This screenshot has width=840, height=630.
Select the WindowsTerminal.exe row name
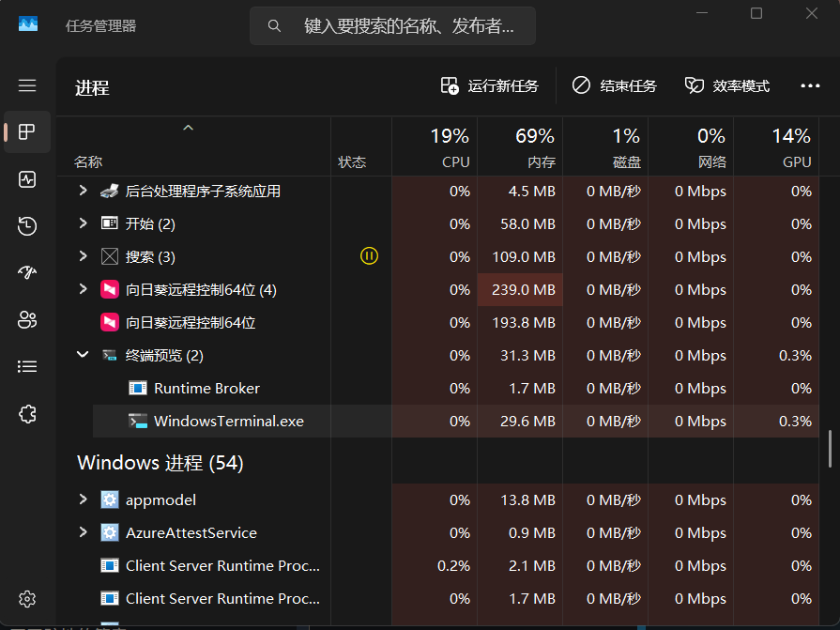pos(229,421)
